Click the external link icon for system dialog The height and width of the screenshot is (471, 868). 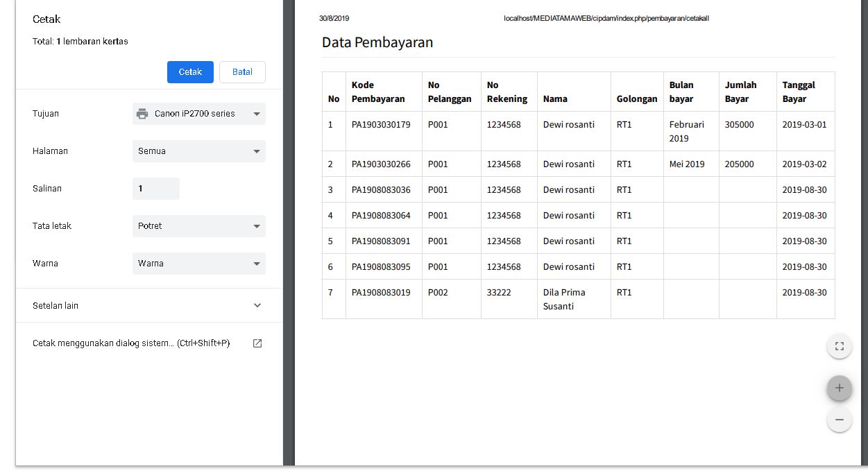pyautogui.click(x=257, y=343)
